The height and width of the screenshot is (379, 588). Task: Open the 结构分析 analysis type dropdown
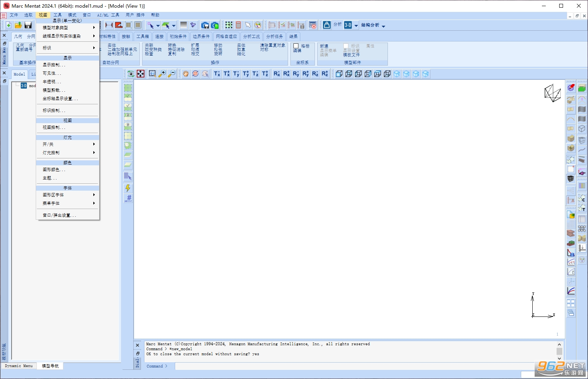point(373,25)
